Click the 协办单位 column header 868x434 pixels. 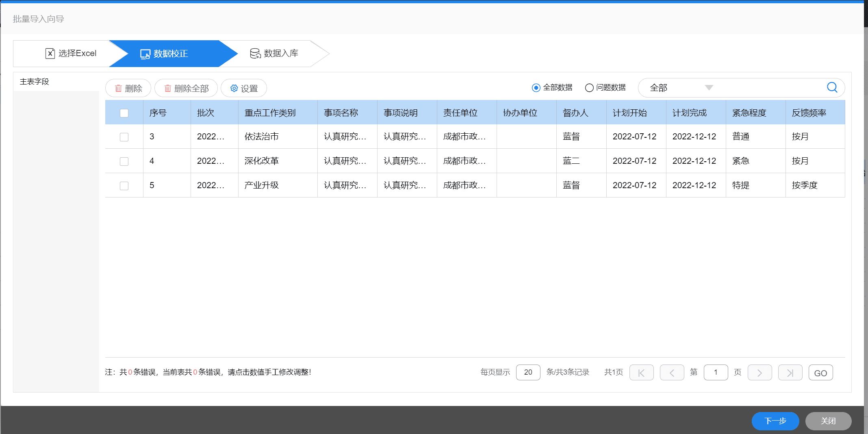pos(527,113)
